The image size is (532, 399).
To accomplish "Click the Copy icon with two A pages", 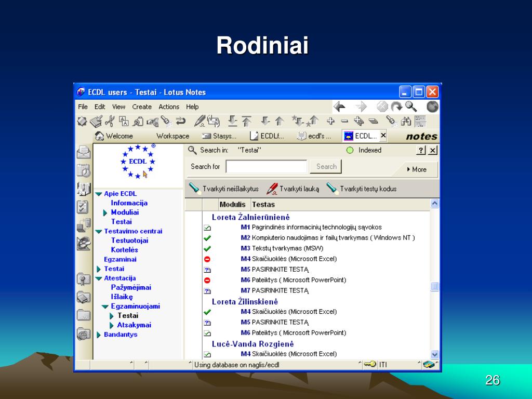I will pyautogui.click(x=124, y=121).
